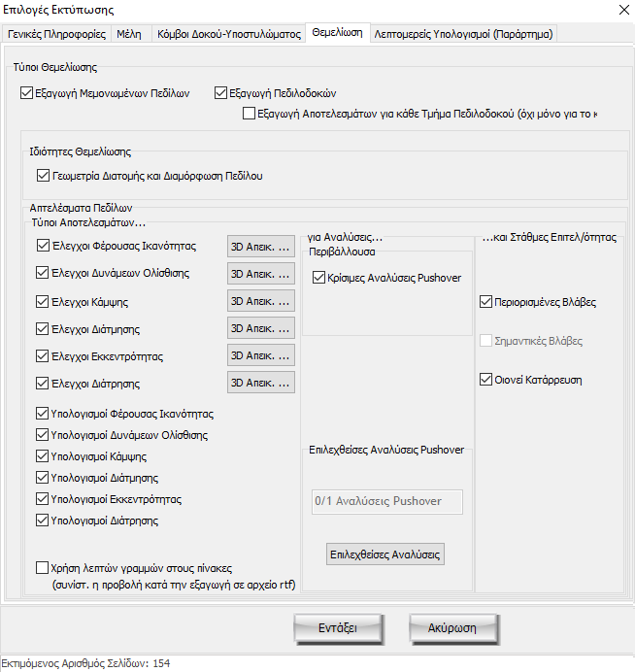Toggle Εξαγωγή Μεμονωμένων Πεδίλων checkbox

click(26, 94)
